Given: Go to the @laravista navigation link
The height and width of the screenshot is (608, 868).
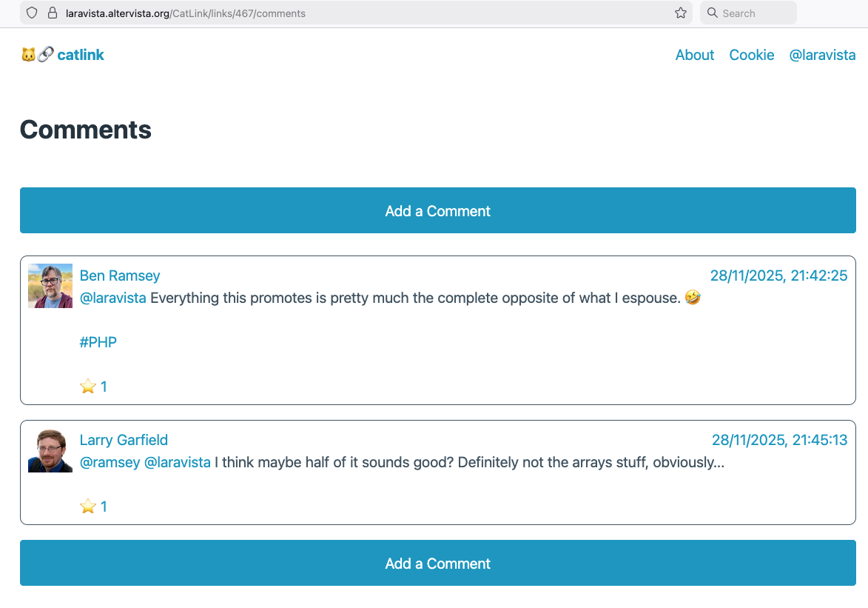Looking at the screenshot, I should (822, 55).
